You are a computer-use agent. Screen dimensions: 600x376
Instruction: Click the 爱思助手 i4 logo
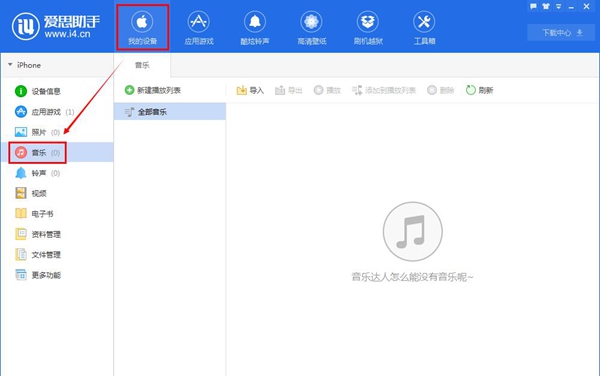click(56, 27)
